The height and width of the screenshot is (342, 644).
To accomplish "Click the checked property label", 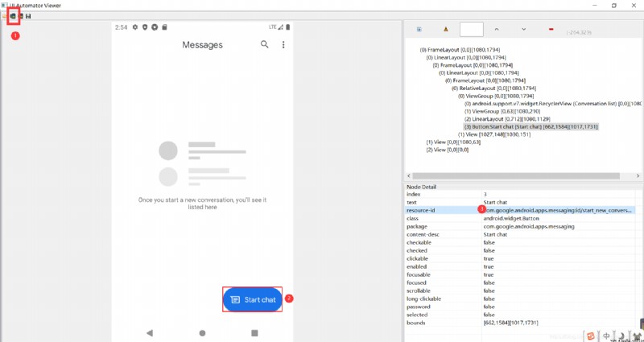I will [417, 250].
